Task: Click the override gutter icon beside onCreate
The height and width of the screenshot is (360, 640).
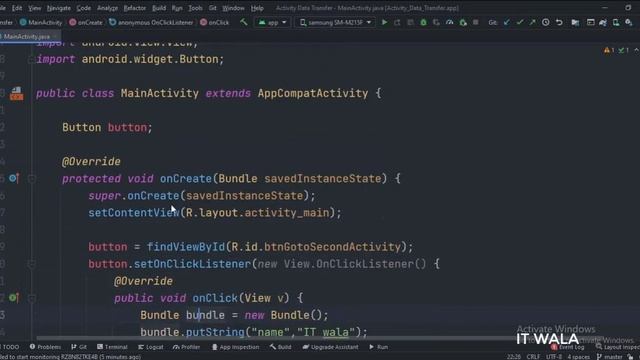Action: tap(13, 178)
